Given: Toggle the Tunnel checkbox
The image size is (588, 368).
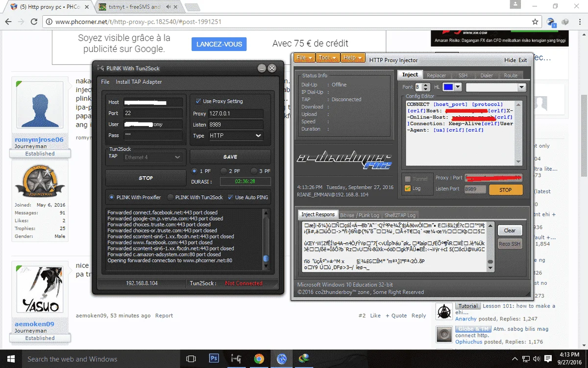Looking at the screenshot, I should 407,179.
